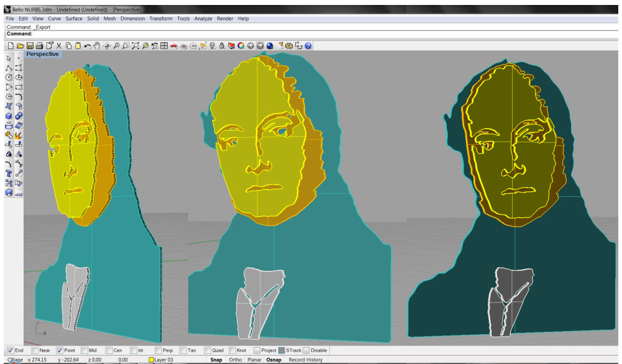The height and width of the screenshot is (364, 622).
Task: Click Record History in status bar
Action: (306, 360)
